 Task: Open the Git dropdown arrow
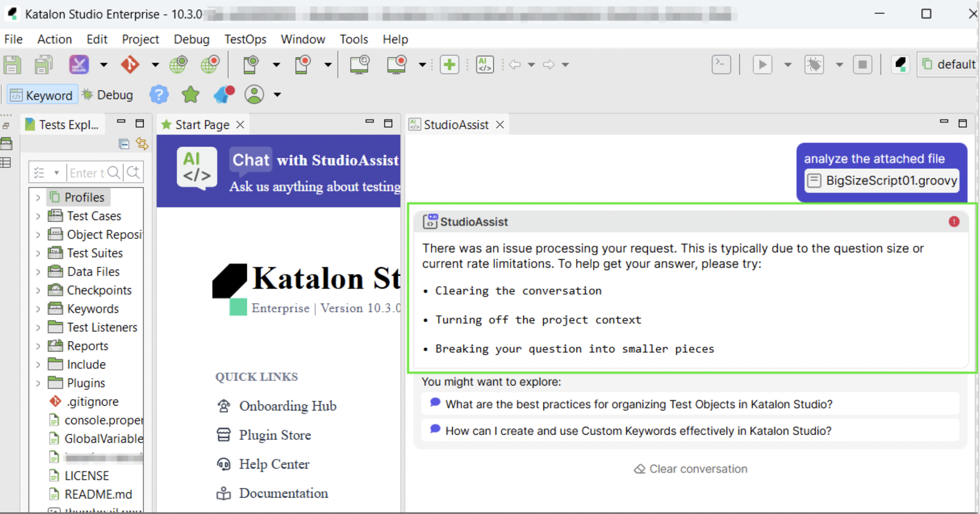click(x=155, y=65)
